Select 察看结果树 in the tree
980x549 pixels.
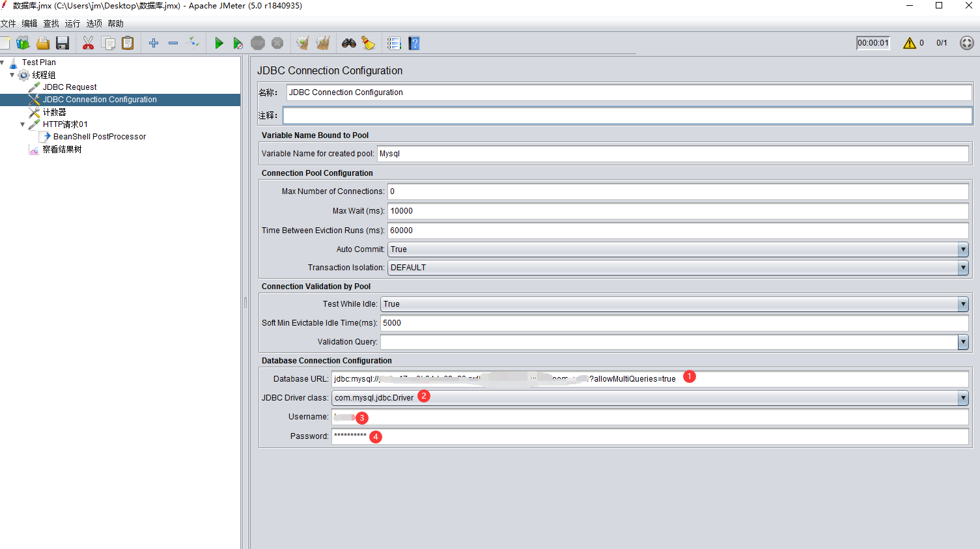pyautogui.click(x=62, y=149)
